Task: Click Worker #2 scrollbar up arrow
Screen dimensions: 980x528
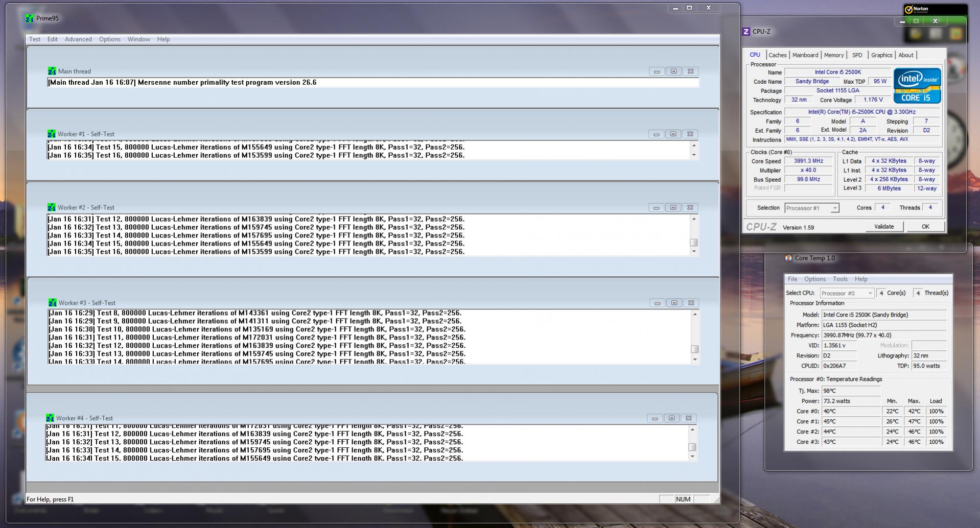Action: 693,219
